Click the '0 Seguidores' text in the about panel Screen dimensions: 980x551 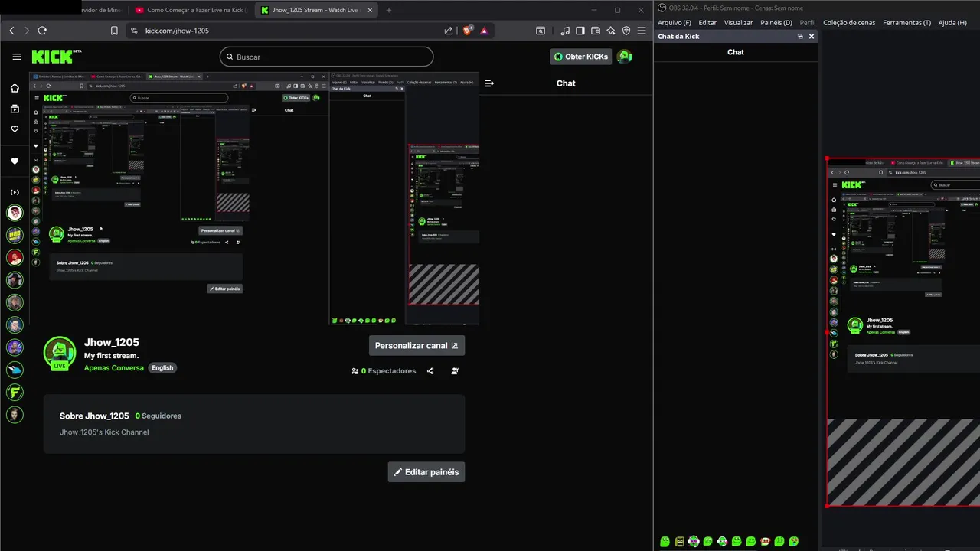(x=158, y=416)
